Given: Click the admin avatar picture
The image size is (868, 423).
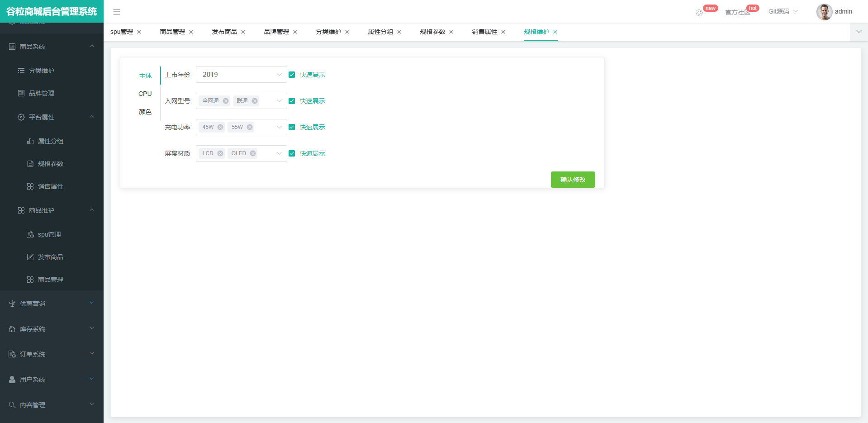Looking at the screenshot, I should click(824, 12).
